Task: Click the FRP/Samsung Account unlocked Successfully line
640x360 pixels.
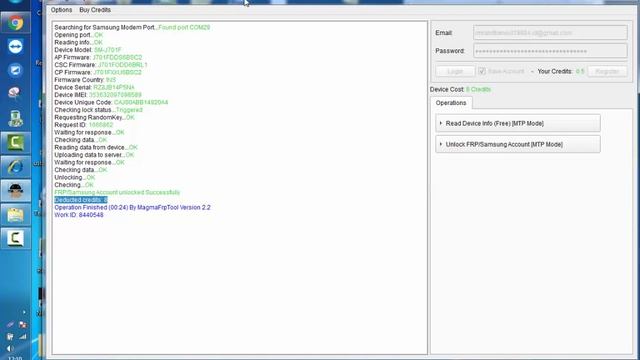Action: pyautogui.click(x=117, y=192)
